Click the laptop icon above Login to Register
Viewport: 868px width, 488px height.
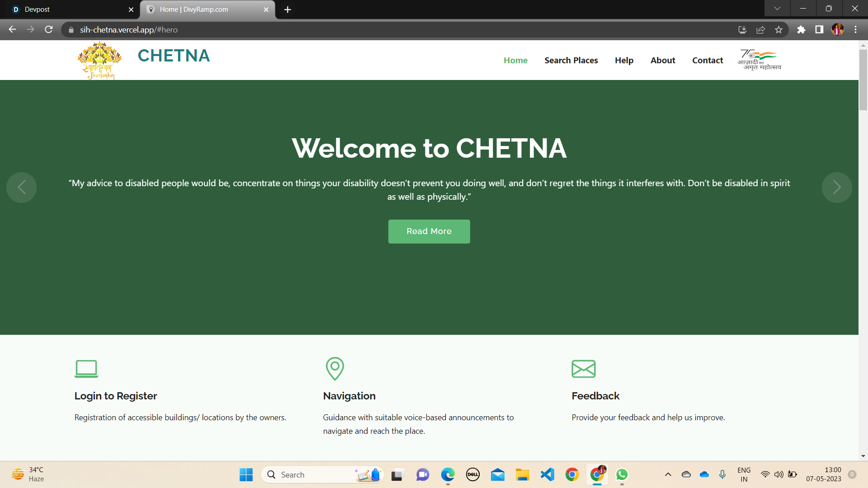tap(86, 369)
